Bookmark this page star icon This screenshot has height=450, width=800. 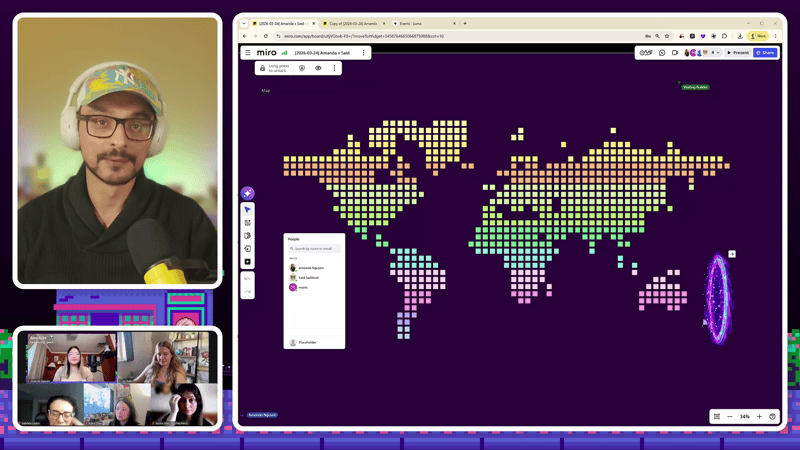667,36
